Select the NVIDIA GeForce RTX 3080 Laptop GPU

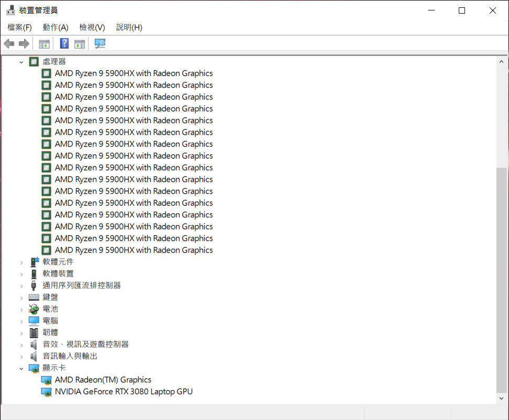coord(124,392)
